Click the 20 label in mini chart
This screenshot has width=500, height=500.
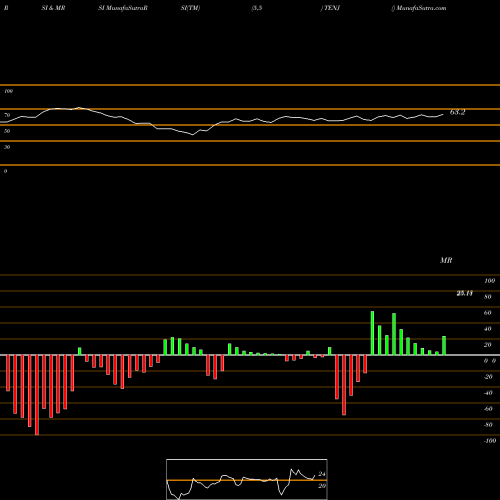coord(322,486)
